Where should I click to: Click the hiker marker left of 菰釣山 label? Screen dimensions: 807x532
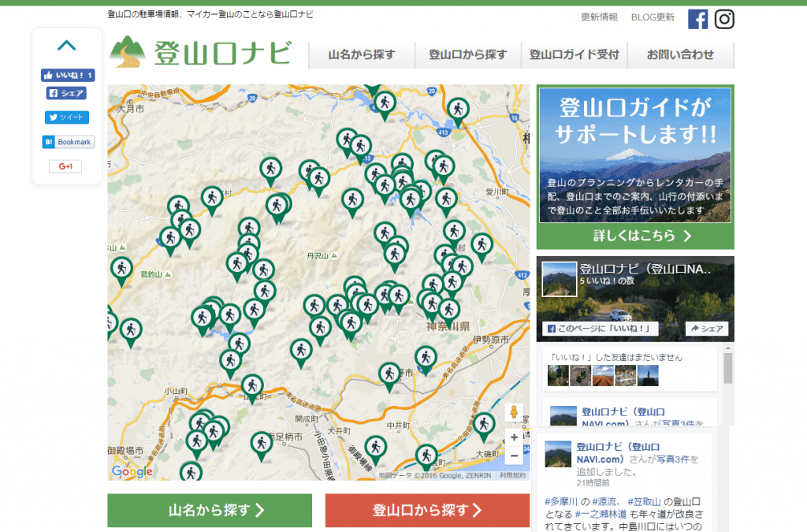coord(122,270)
